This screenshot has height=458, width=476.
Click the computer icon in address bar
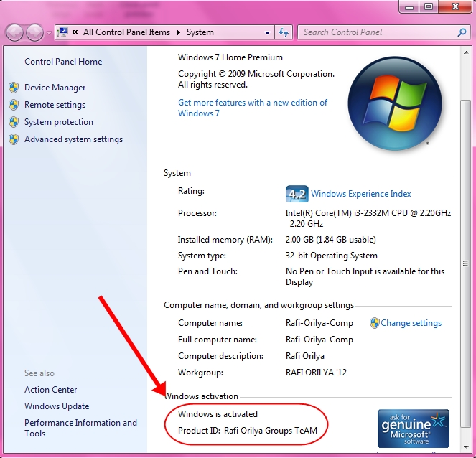pos(62,32)
